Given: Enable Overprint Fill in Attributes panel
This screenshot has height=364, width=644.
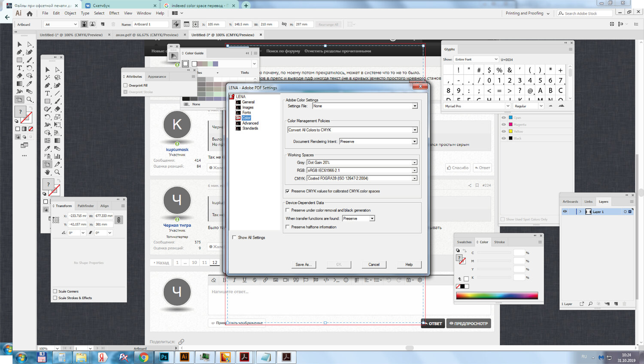Looking at the screenshot, I should (125, 85).
